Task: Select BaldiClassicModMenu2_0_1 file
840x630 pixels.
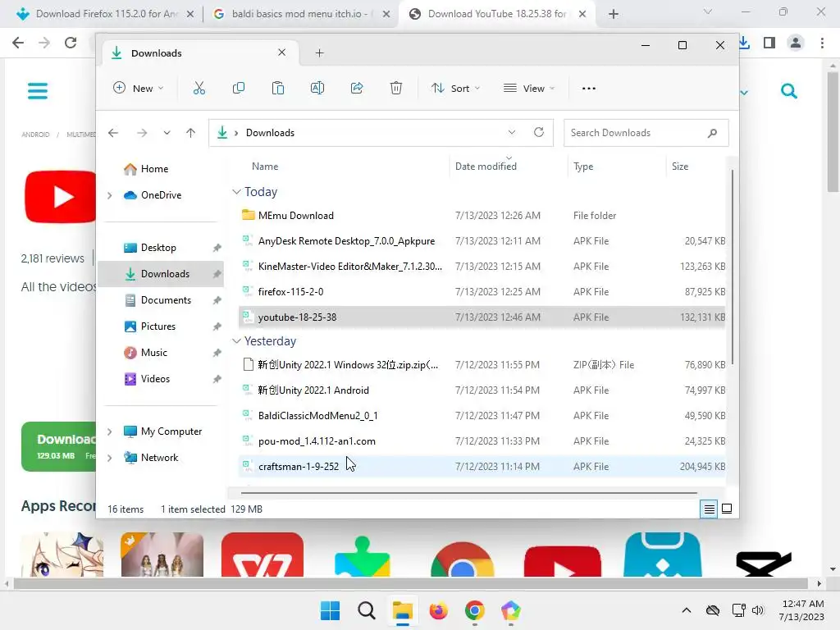Action: pos(482,416)
